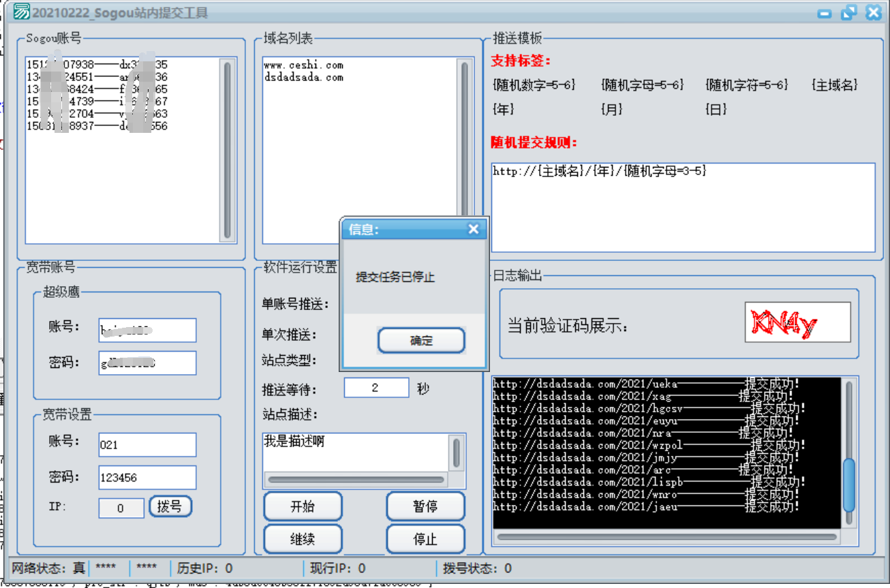This screenshot has width=890, height=588.
Task: Click the {随机字符=5-6} tag text
Action: coord(747,85)
